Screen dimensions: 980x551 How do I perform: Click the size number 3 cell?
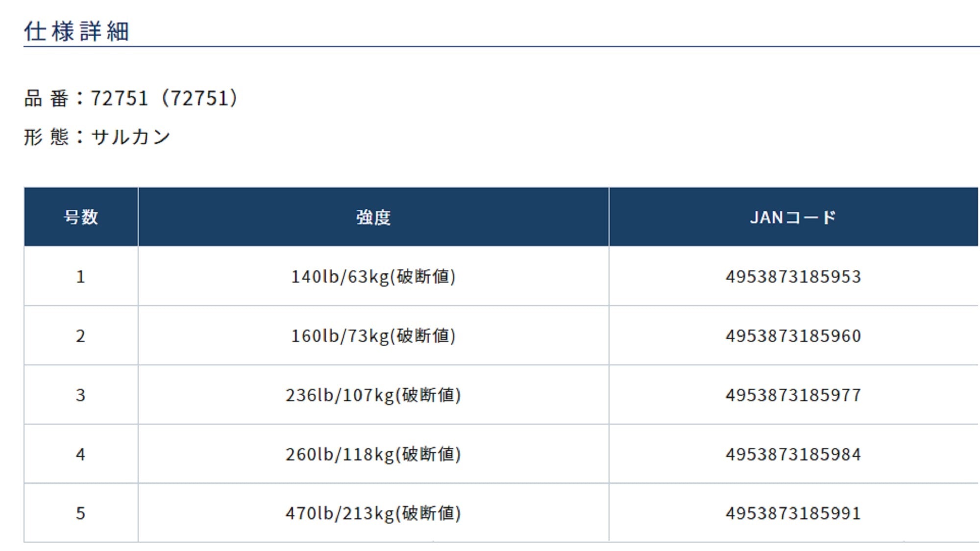click(x=81, y=395)
